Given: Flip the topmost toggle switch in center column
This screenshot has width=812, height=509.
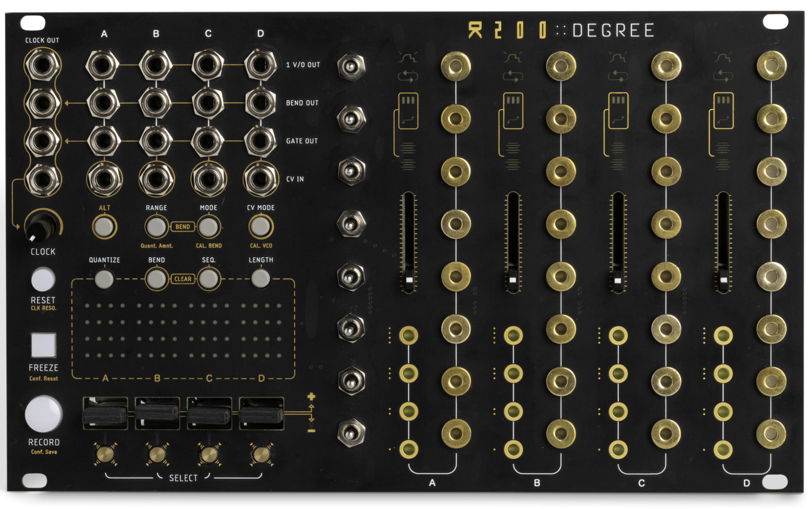Looking at the screenshot, I should click(x=351, y=67).
